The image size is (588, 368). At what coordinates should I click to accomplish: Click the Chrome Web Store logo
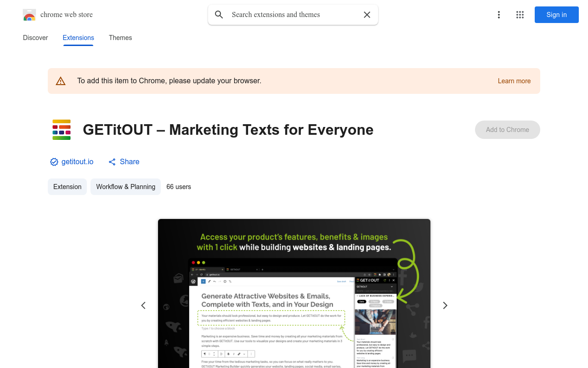29,15
